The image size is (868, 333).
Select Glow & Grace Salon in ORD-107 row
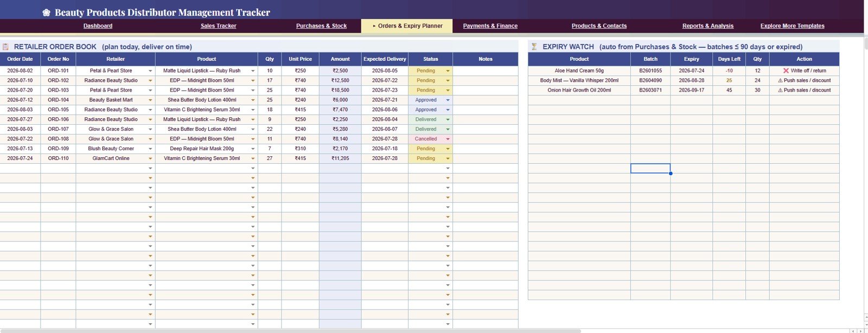click(x=111, y=129)
